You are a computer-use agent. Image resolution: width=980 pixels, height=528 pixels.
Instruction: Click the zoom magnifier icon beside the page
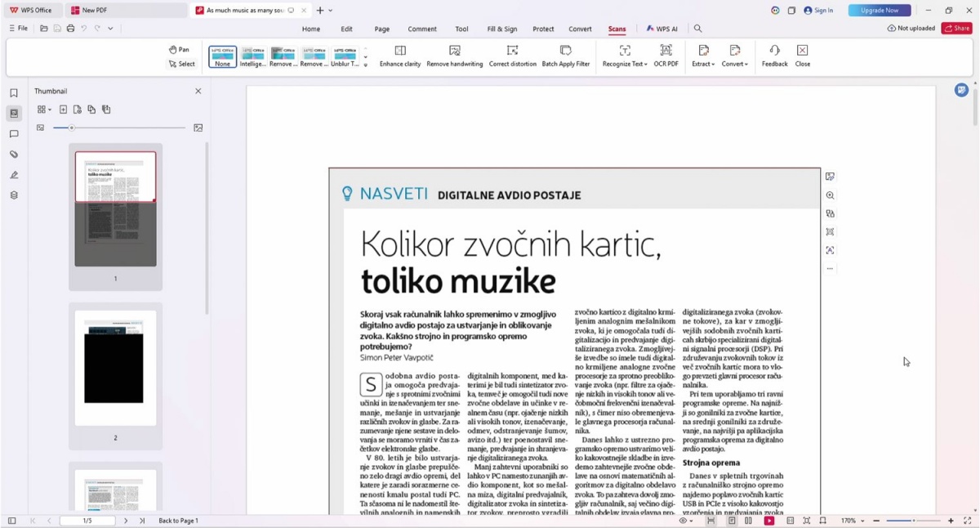coord(830,195)
